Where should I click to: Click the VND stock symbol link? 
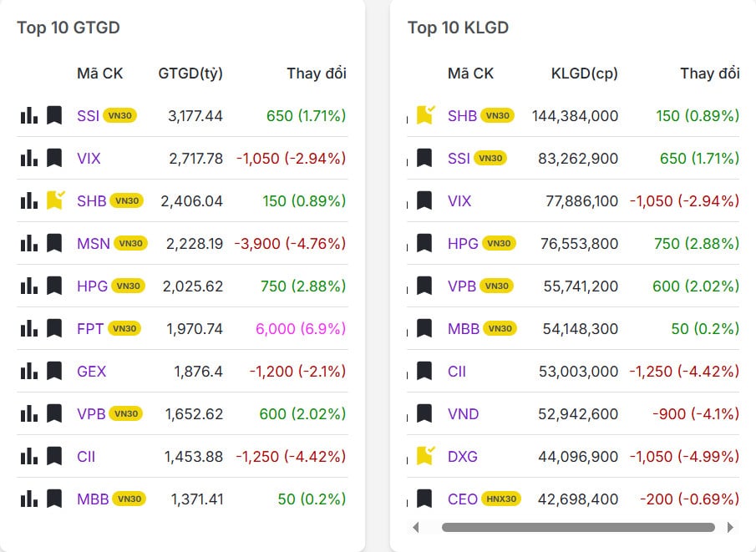[x=463, y=413]
